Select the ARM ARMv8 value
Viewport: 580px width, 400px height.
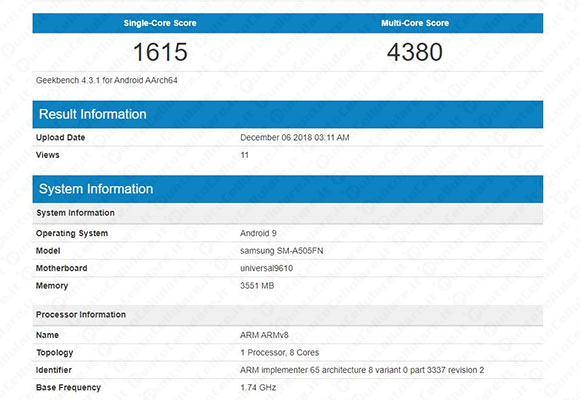(x=264, y=335)
